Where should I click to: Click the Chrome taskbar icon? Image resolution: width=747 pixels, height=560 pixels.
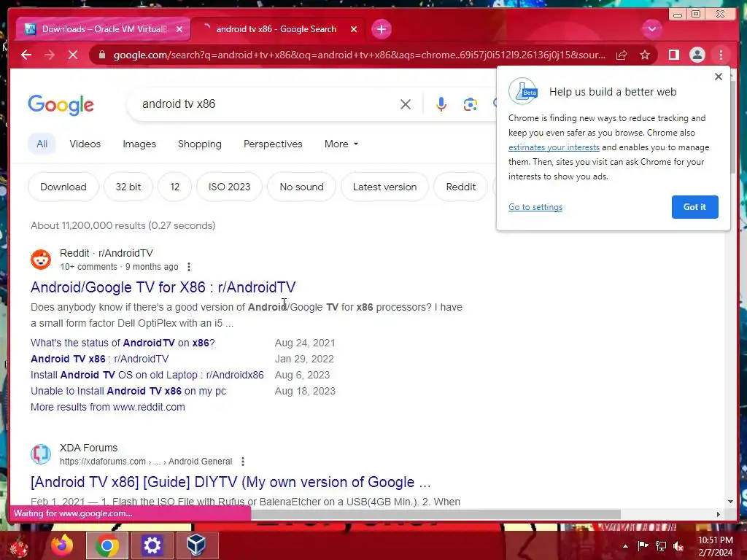coord(107,545)
